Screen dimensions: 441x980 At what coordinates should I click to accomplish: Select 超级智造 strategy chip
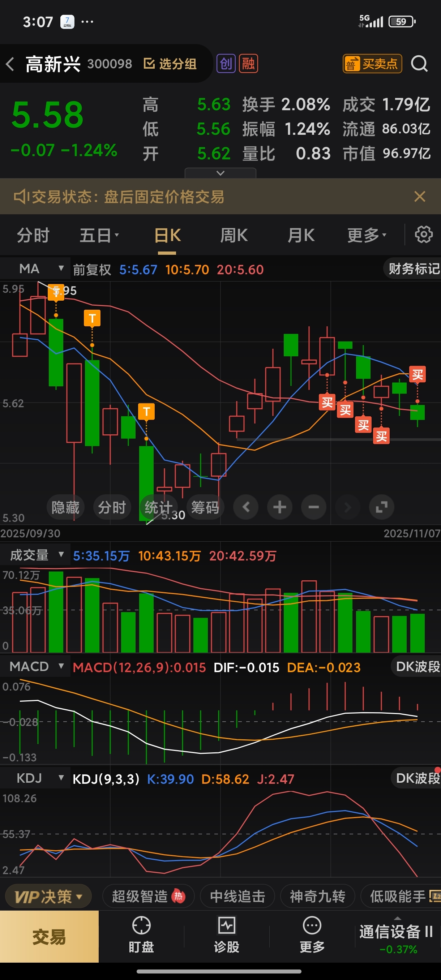[149, 896]
